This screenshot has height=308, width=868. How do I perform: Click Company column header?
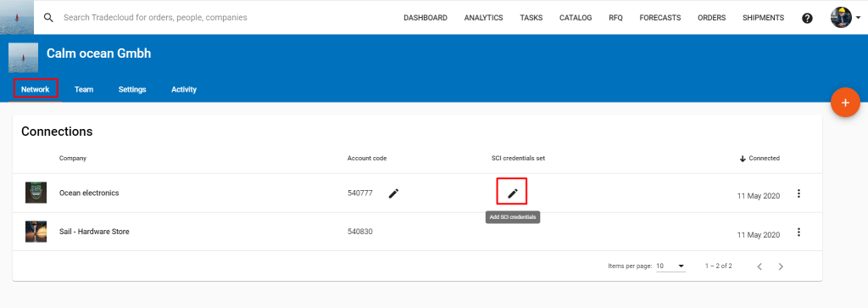(x=73, y=159)
